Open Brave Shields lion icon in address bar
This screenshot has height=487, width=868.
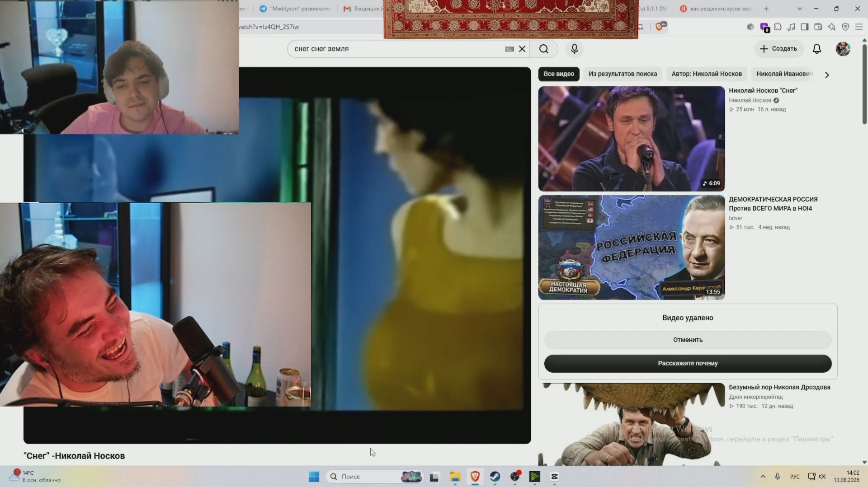pos(659,27)
